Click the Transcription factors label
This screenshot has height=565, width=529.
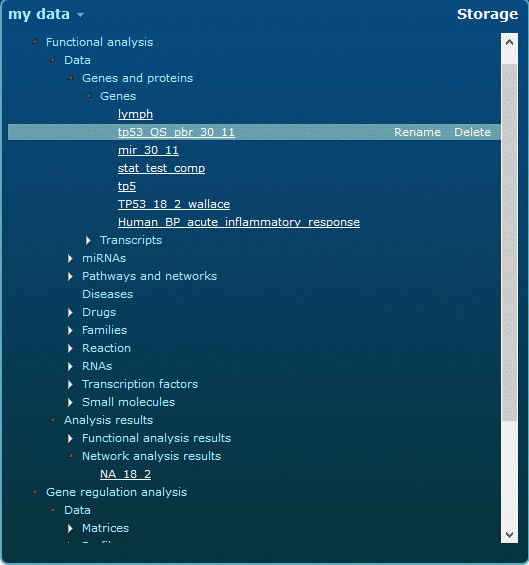(140, 384)
